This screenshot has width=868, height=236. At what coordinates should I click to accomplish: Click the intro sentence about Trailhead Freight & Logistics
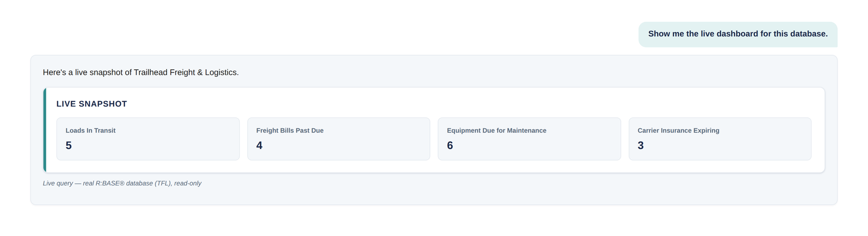pos(141,72)
